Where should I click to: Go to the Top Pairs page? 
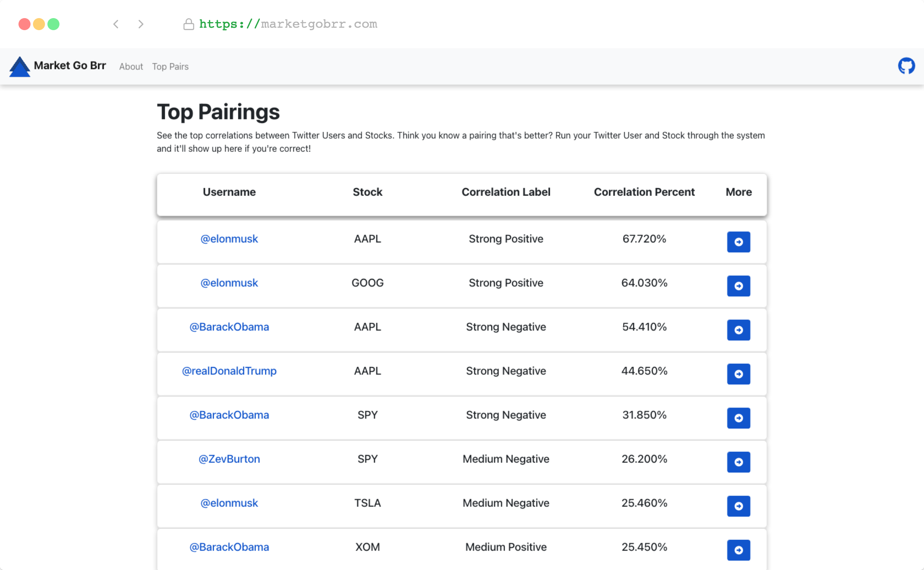170,67
